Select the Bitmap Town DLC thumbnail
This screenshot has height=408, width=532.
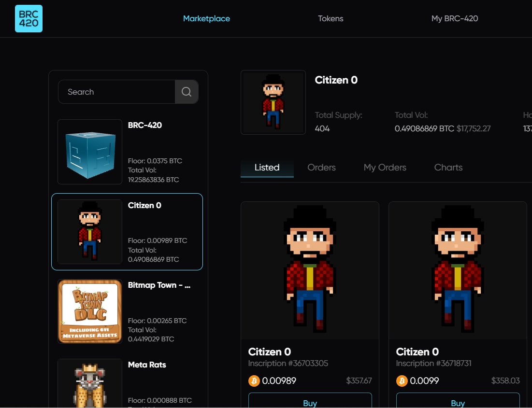pyautogui.click(x=90, y=311)
